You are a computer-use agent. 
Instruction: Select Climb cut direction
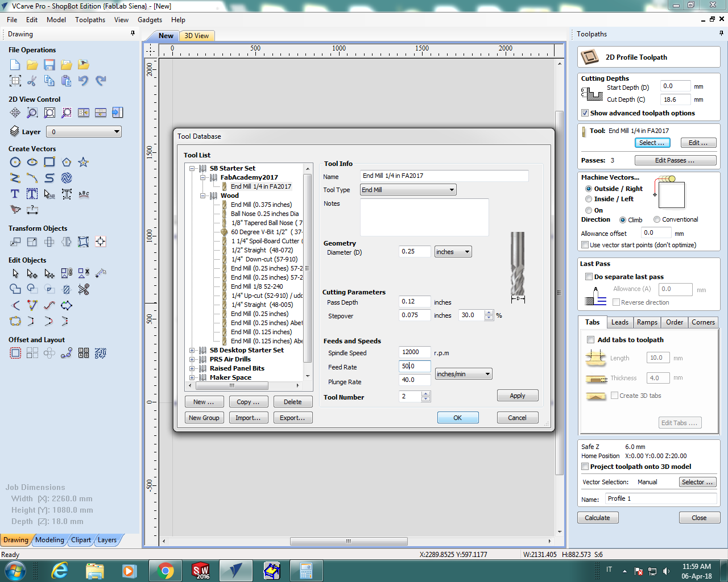coord(623,220)
